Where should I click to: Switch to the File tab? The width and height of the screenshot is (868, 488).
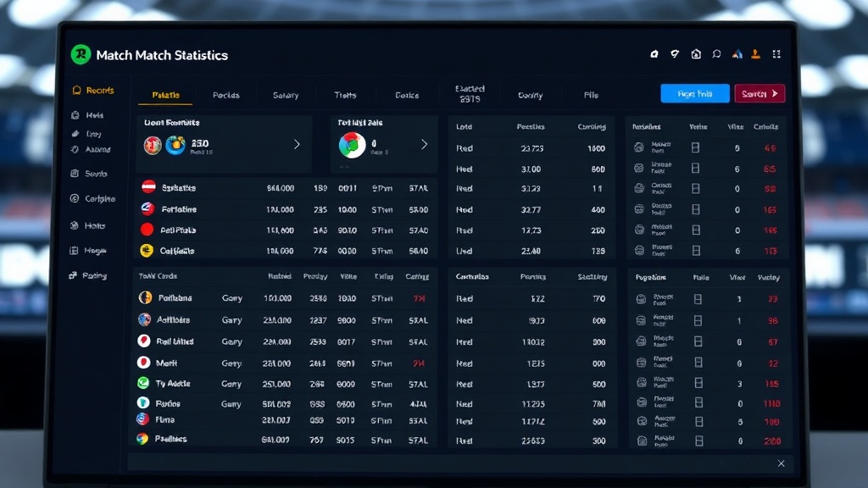click(591, 96)
